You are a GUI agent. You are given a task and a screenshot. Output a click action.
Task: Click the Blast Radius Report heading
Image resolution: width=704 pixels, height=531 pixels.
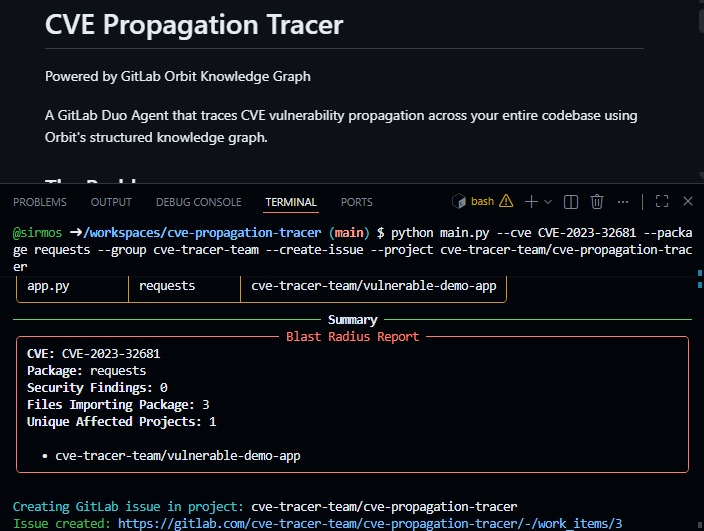tap(352, 337)
